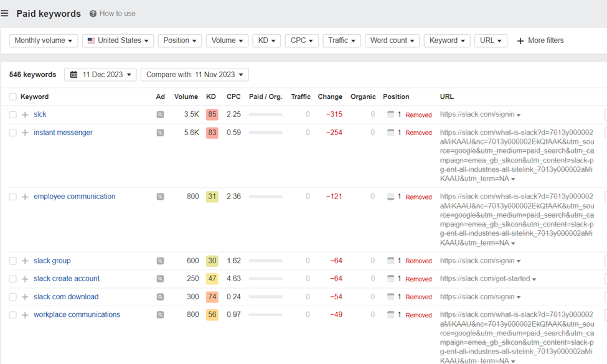Check the box for slack create account
607x364 pixels.
(x=13, y=279)
